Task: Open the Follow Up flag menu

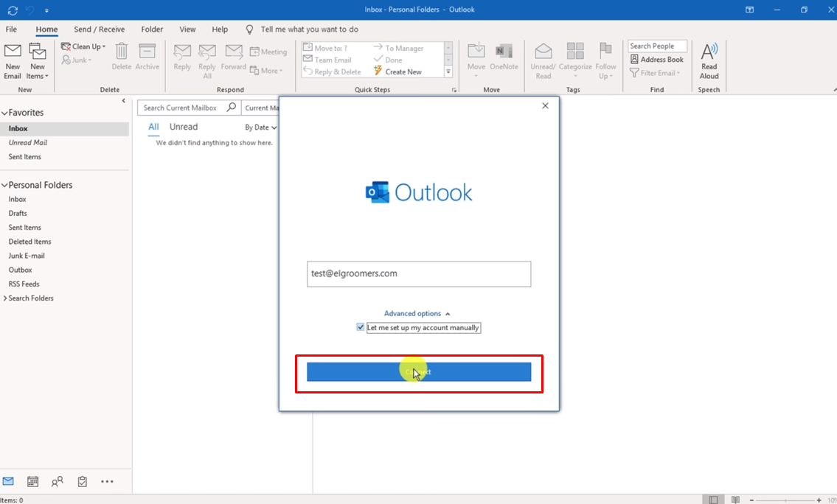Action: 605,61
